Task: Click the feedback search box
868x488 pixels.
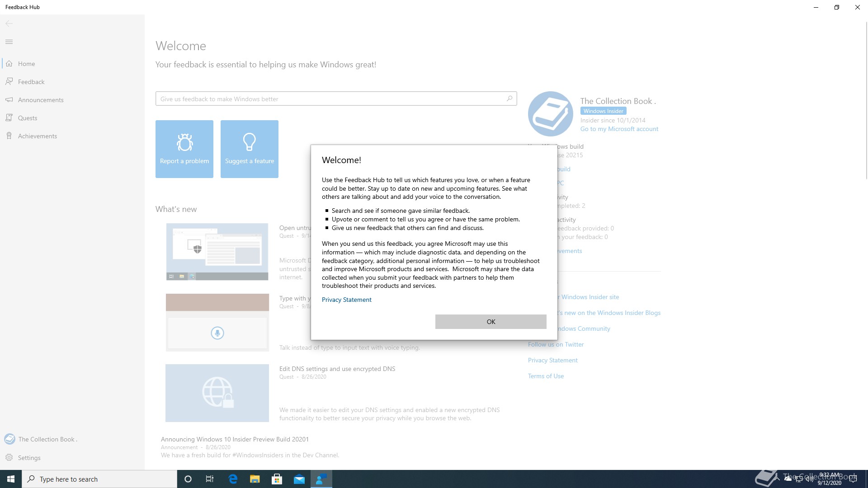Action: click(336, 99)
